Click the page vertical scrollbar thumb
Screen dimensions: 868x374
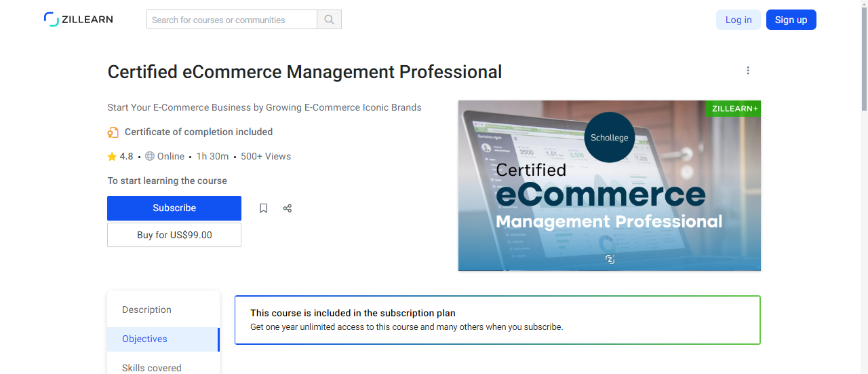tap(864, 58)
